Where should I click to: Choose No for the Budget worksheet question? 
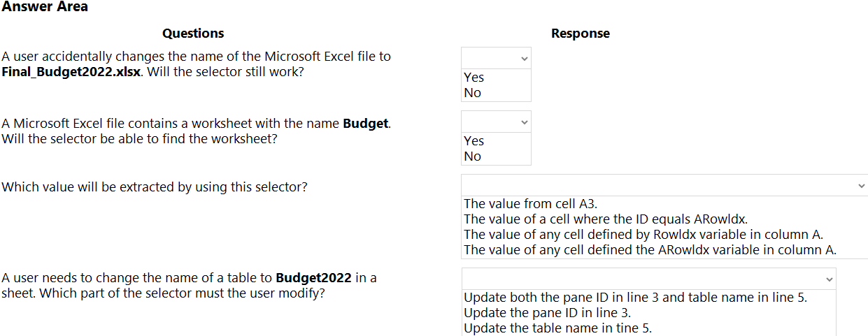(473, 156)
